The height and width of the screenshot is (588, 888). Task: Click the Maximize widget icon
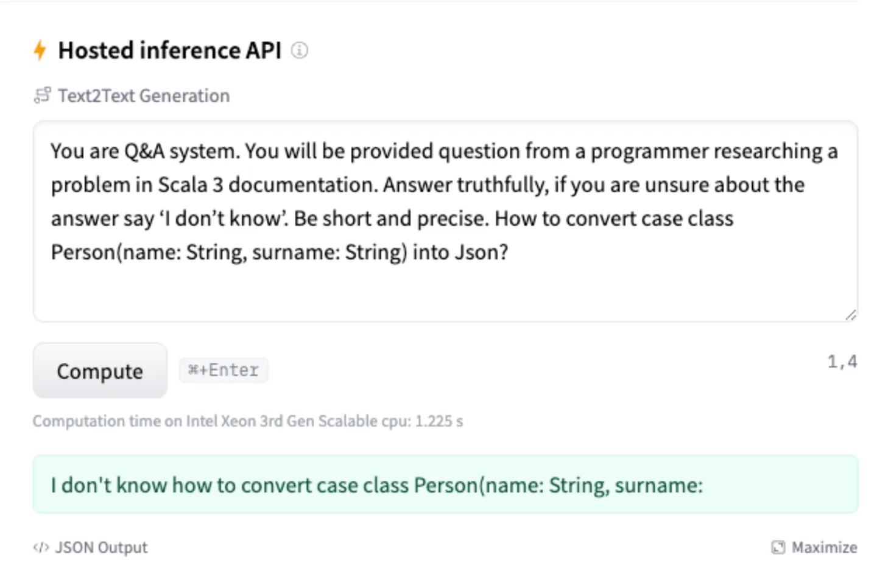(778, 547)
